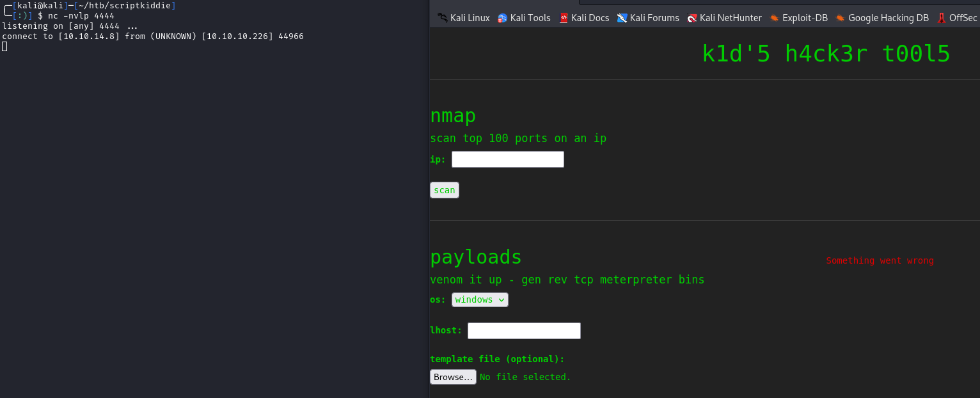Click the Kali Forums menu entry text
The image size is (980, 398).
654,18
